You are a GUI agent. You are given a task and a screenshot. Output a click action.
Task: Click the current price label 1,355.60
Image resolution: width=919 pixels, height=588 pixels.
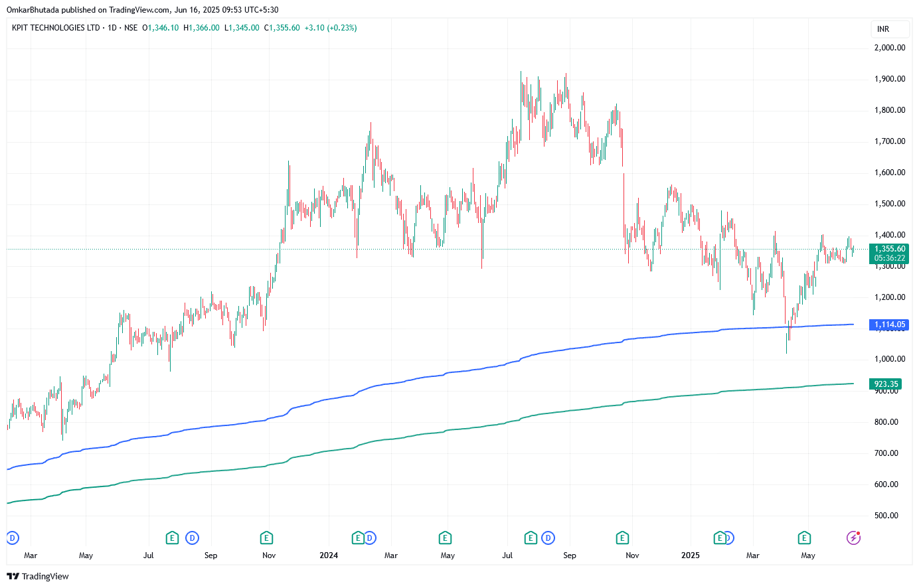(x=889, y=249)
